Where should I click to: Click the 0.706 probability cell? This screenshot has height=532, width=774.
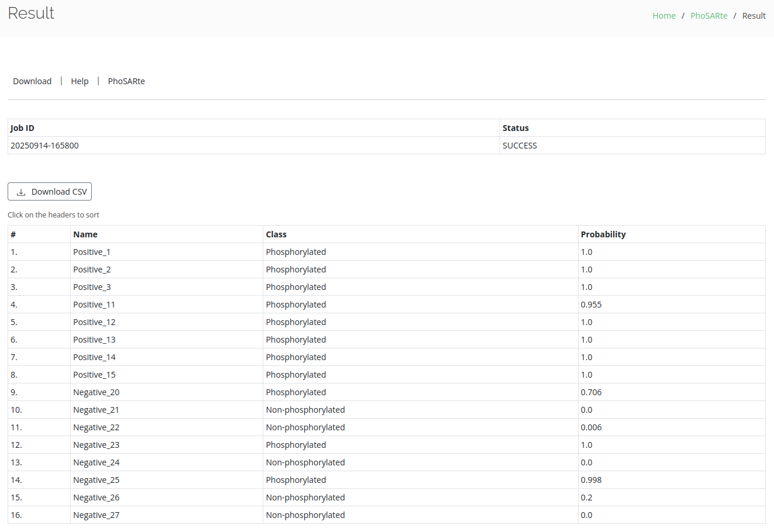coord(591,392)
